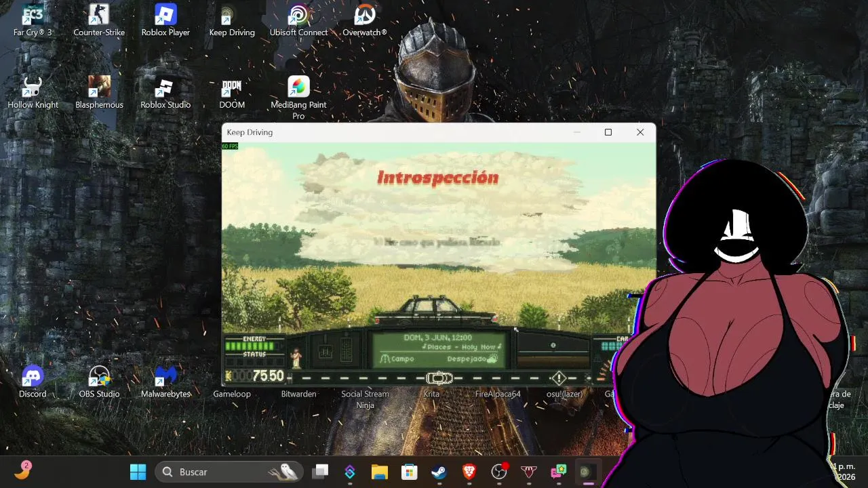This screenshot has height=488, width=868.
Task: Open Roblox Player from the desktop
Action: [165, 20]
